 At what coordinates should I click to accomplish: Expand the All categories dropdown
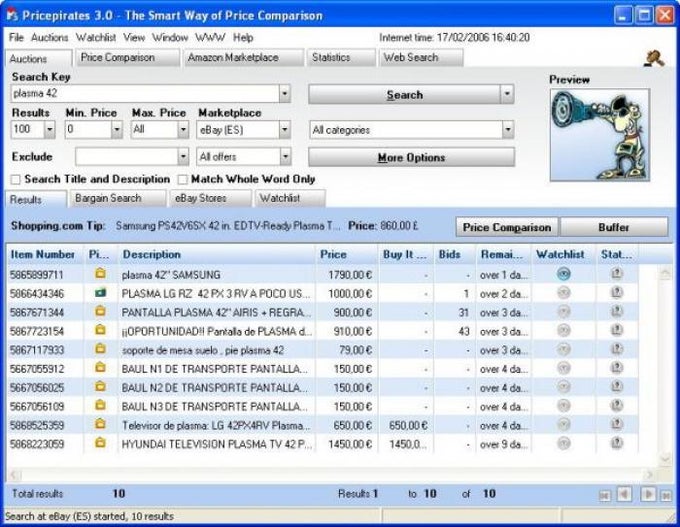coord(508,130)
